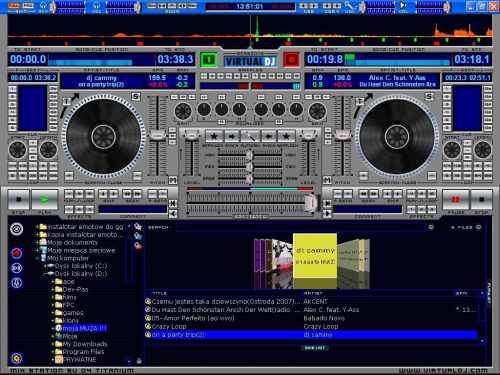500x375 pixels.
Task: Snap crossfader fully to right deck
Action: [327, 203]
